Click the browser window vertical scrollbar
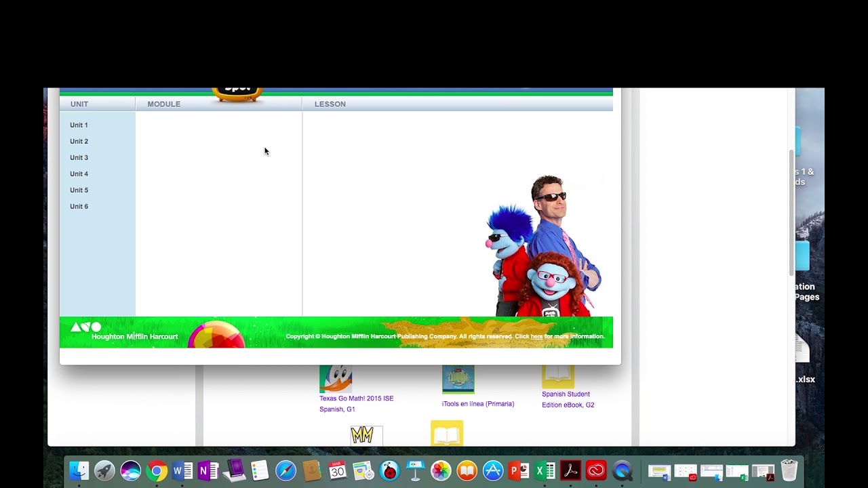Screen dimensions: 868x488 [x=791, y=213]
